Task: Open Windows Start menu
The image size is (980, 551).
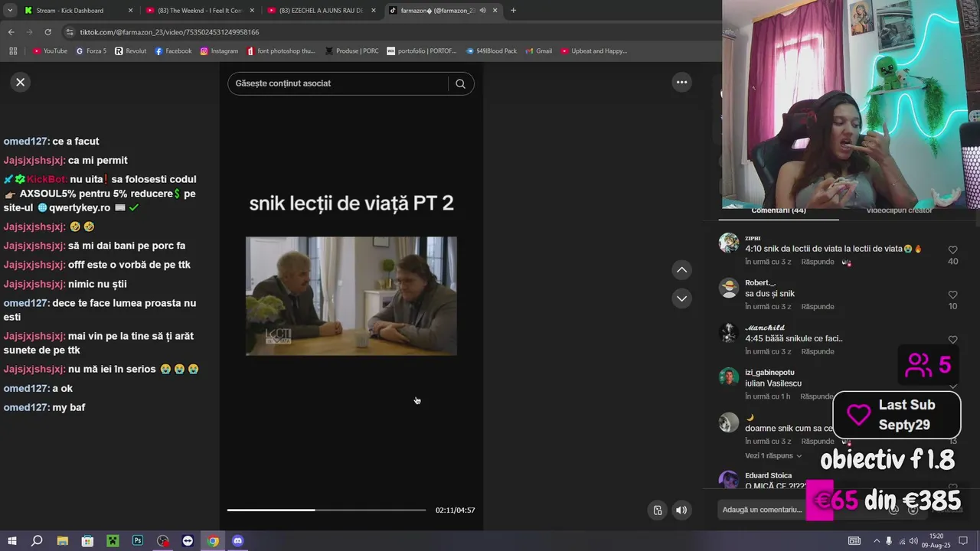Action: (x=11, y=541)
